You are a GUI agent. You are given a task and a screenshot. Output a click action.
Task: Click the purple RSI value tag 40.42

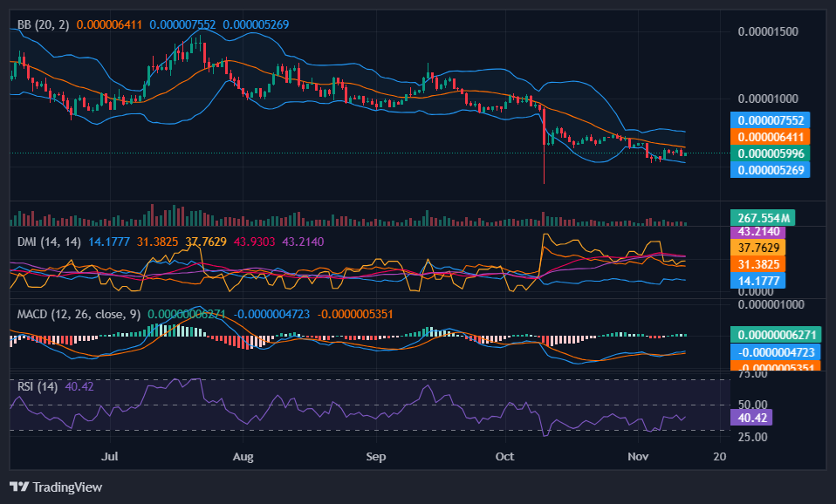tap(754, 418)
